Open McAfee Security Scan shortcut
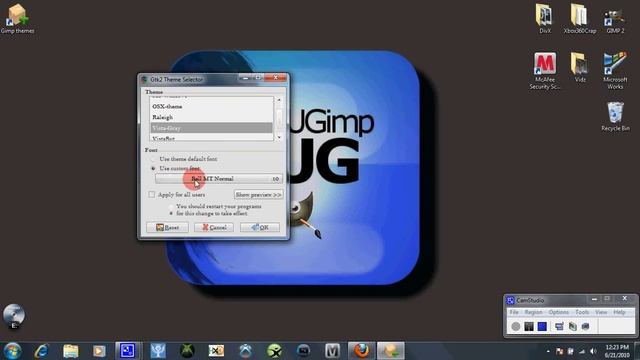The image size is (640, 360). pos(545,71)
